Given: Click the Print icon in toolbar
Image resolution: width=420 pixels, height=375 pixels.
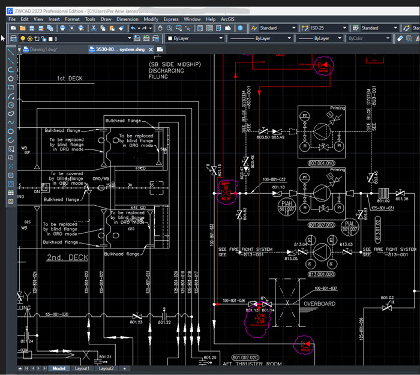Looking at the screenshot, I should tap(62, 28).
